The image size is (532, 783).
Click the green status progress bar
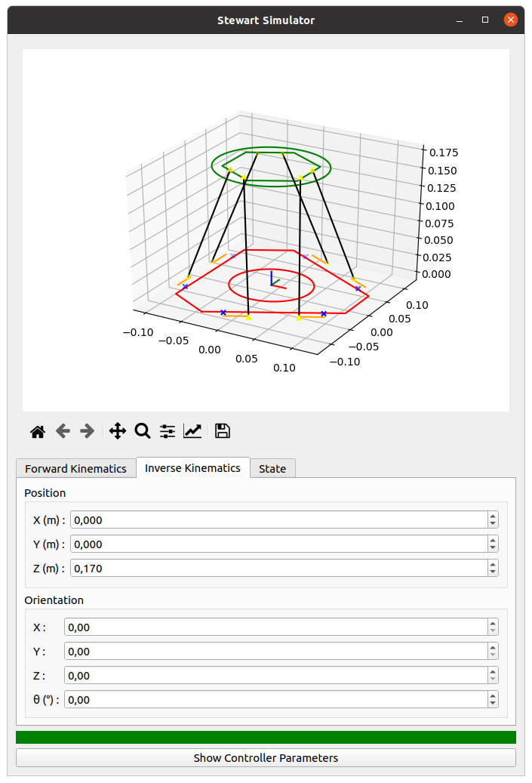click(x=266, y=737)
